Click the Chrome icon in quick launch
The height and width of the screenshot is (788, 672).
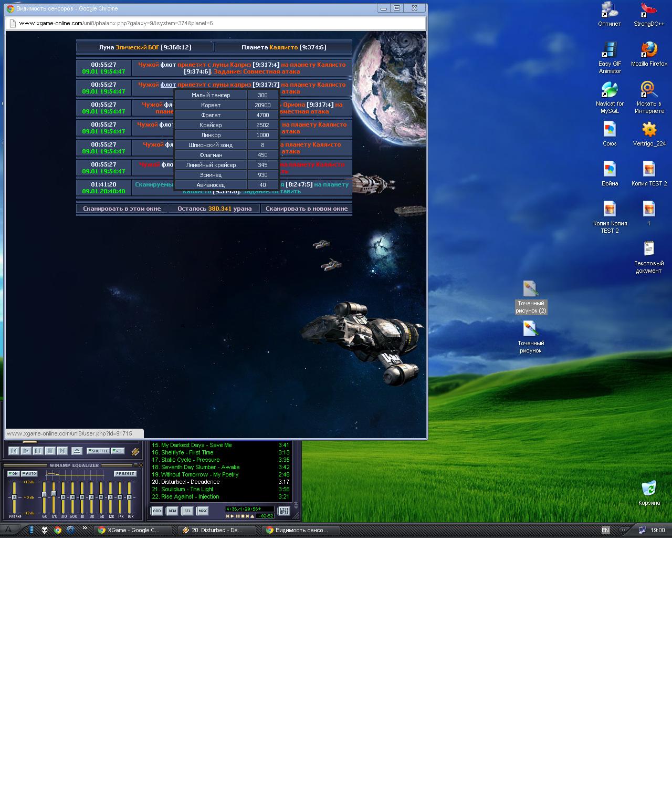58,530
